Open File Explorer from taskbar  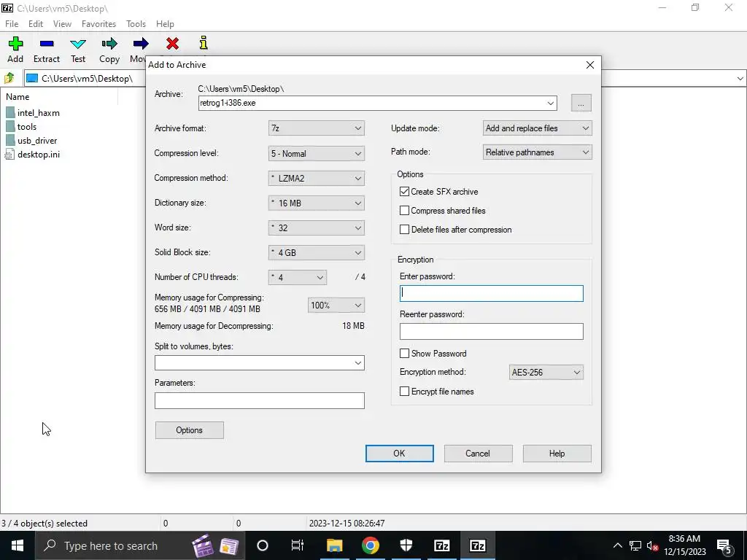(334, 545)
